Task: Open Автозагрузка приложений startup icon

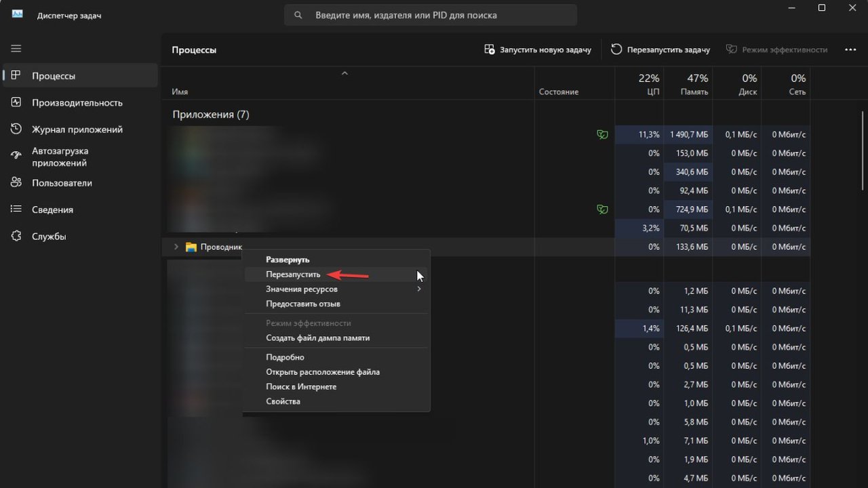Action: (x=16, y=157)
